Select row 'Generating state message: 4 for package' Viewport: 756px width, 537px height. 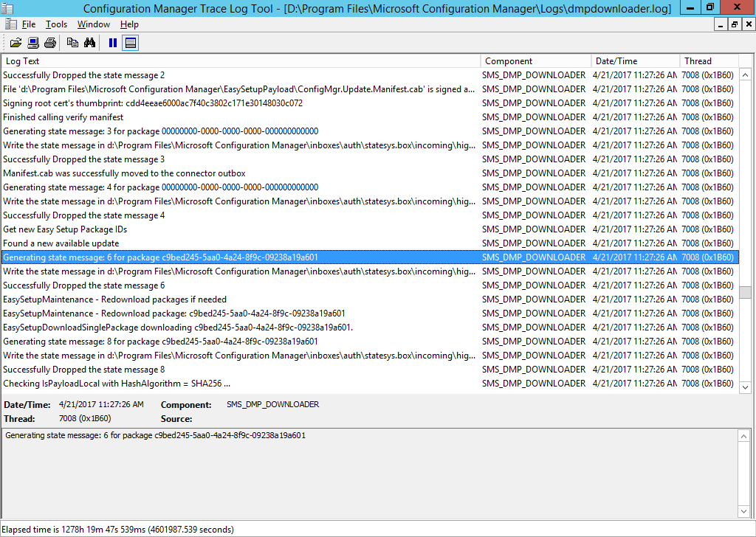pyautogui.click(x=370, y=187)
